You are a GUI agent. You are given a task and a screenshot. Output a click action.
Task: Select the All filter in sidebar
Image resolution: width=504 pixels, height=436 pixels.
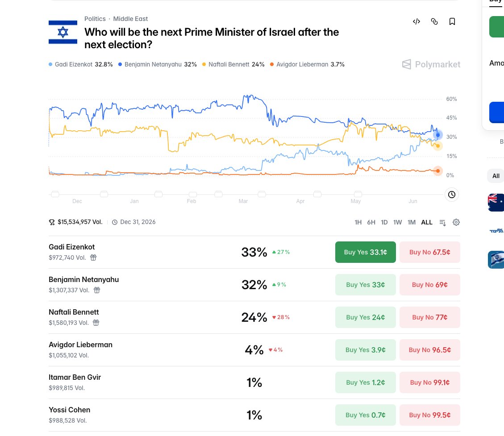[x=496, y=176]
